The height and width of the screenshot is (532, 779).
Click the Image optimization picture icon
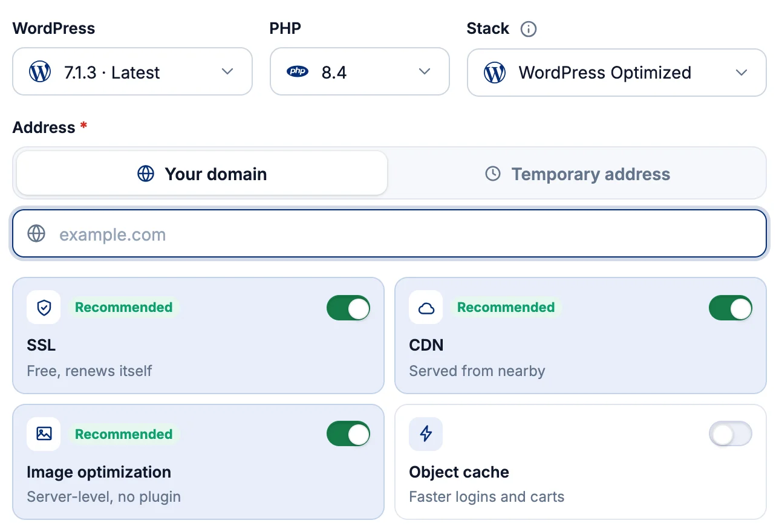tap(44, 433)
